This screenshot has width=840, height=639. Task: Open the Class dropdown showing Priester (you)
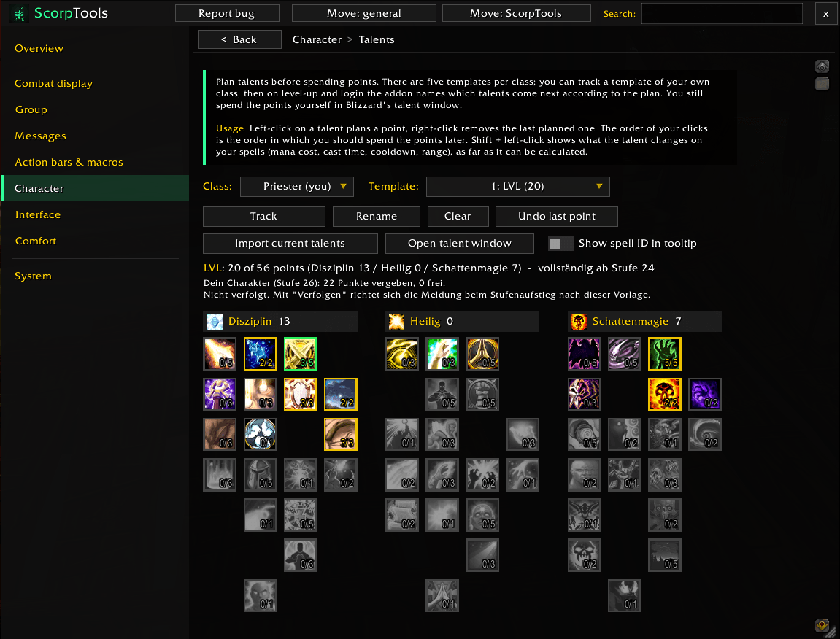[297, 187]
